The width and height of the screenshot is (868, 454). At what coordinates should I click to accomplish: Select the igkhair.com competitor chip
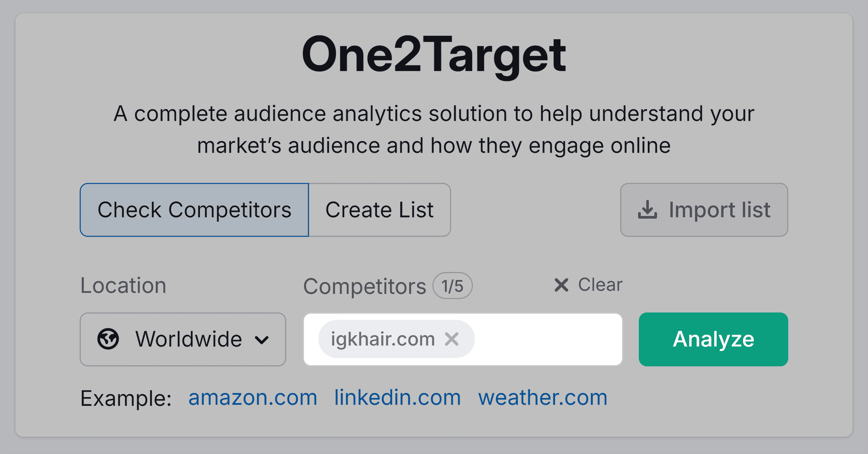tap(382, 339)
